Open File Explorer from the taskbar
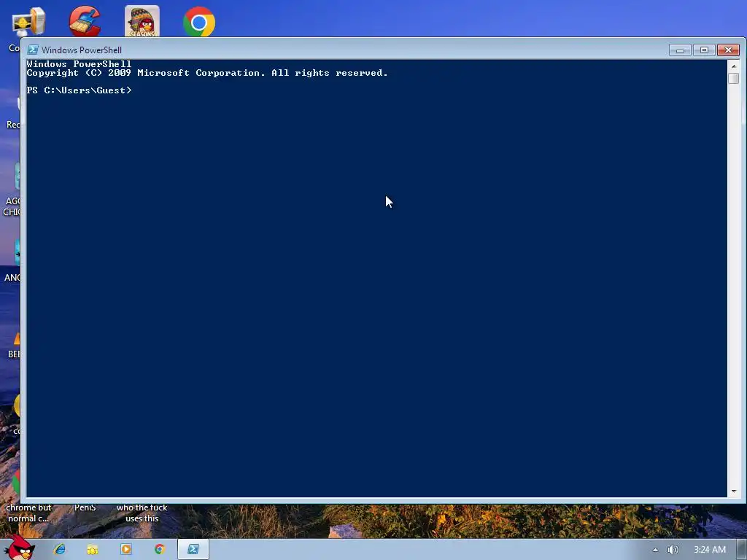 point(93,549)
